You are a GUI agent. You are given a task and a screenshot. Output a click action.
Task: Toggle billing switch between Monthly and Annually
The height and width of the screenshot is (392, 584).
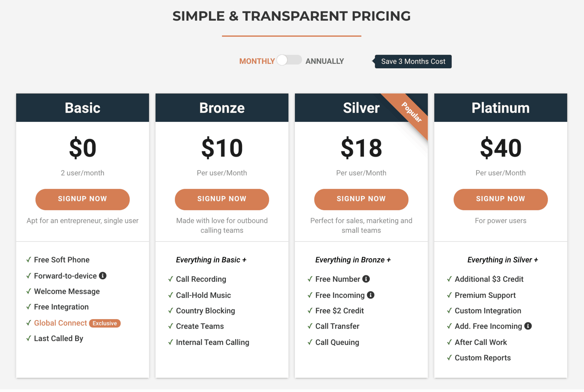tap(289, 60)
